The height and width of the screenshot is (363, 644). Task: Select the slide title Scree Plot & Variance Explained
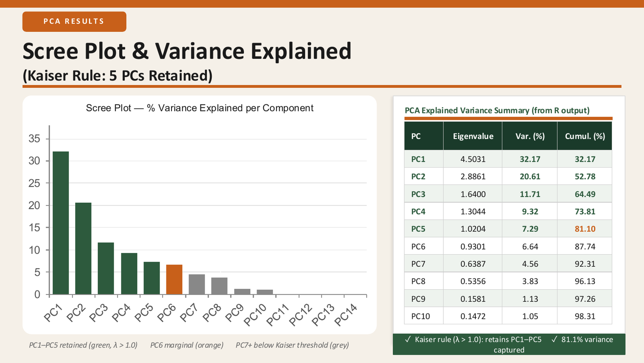pyautogui.click(x=187, y=51)
